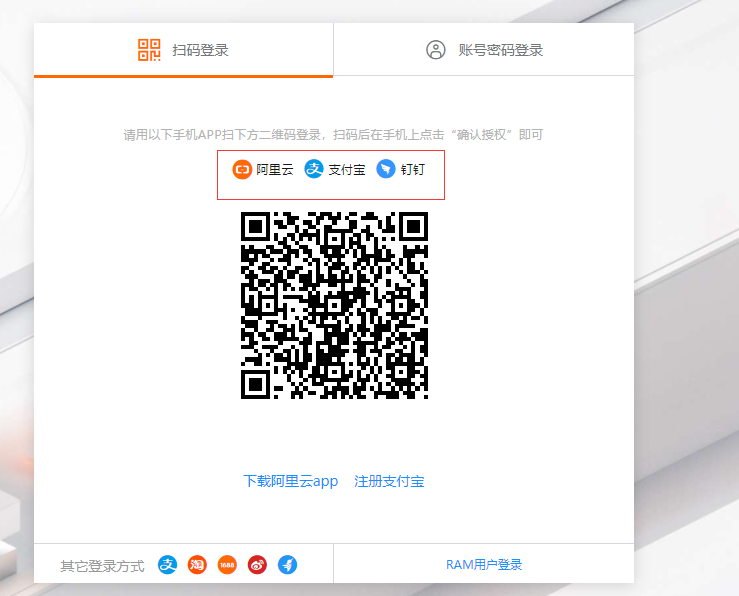Log in with Alipay icon under 其它登录方式
739x596 pixels.
click(167, 564)
